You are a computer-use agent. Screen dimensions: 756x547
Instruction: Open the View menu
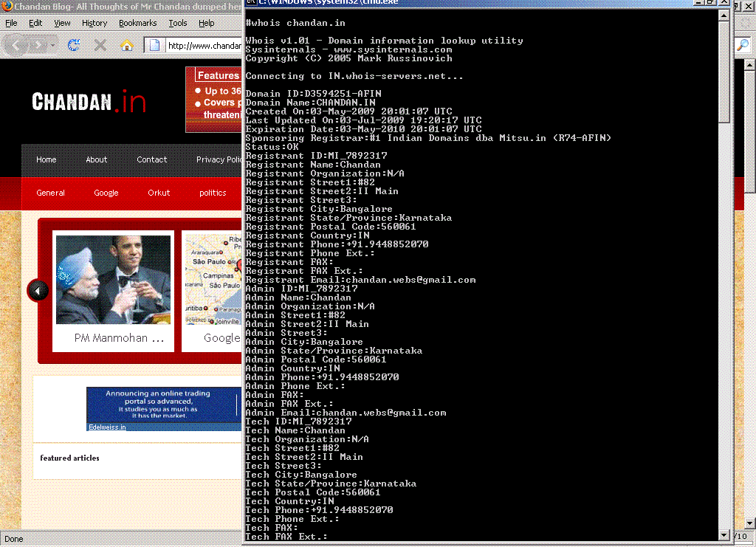62,23
